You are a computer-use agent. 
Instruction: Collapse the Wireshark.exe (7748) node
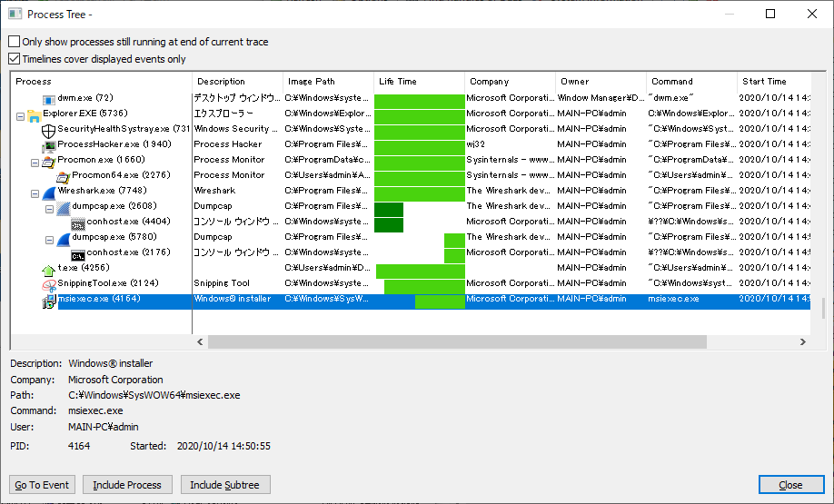click(35, 193)
